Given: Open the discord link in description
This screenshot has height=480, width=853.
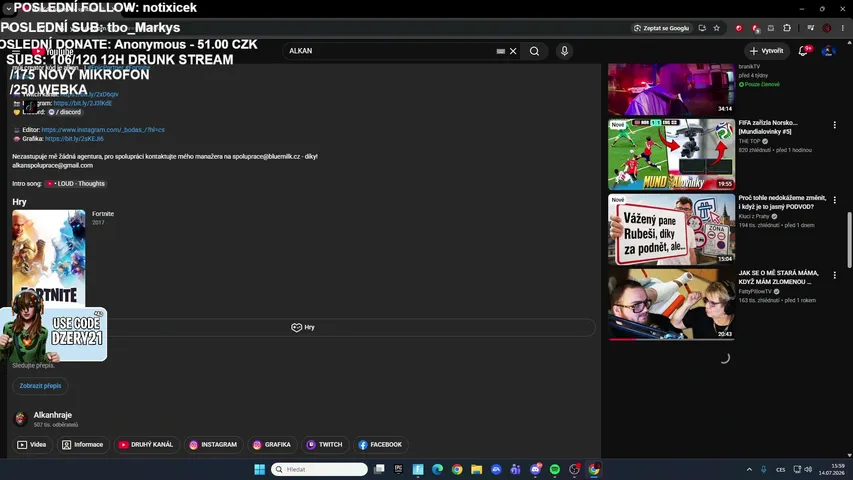Looking at the screenshot, I should point(65,112).
